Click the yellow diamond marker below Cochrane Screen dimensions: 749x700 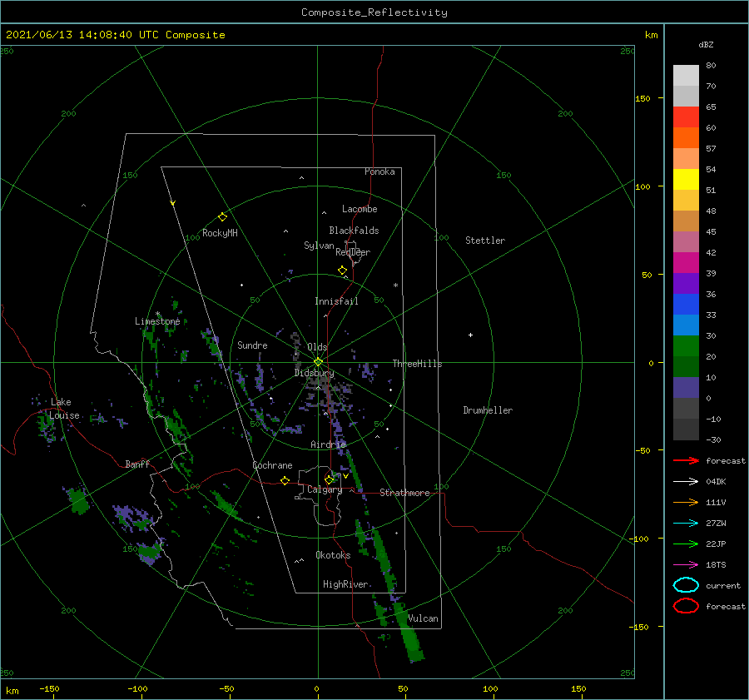click(285, 481)
